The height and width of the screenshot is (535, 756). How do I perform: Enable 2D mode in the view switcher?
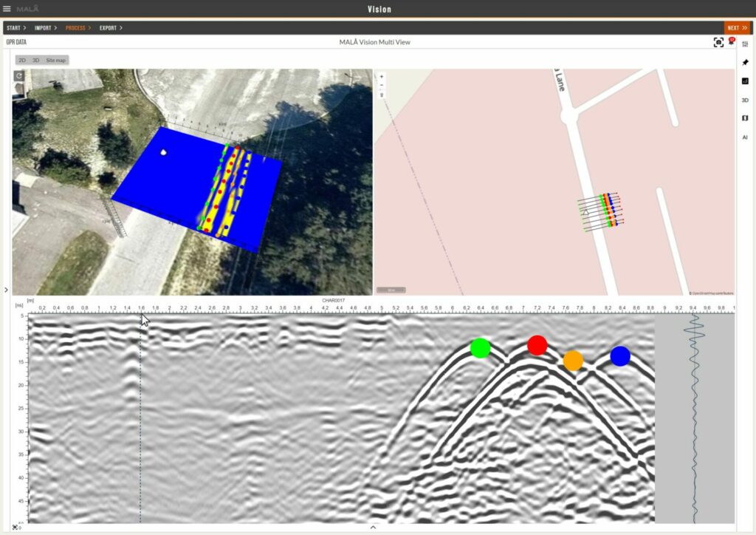(x=21, y=60)
